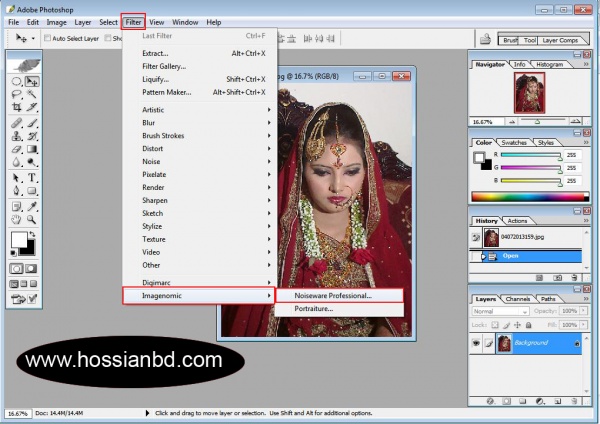Open the Opacity slider arrow
600x424 pixels.
point(584,311)
